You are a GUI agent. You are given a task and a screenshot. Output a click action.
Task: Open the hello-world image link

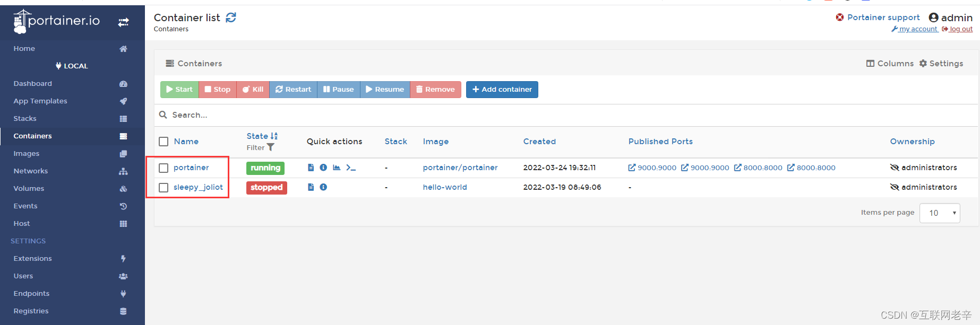(x=445, y=187)
